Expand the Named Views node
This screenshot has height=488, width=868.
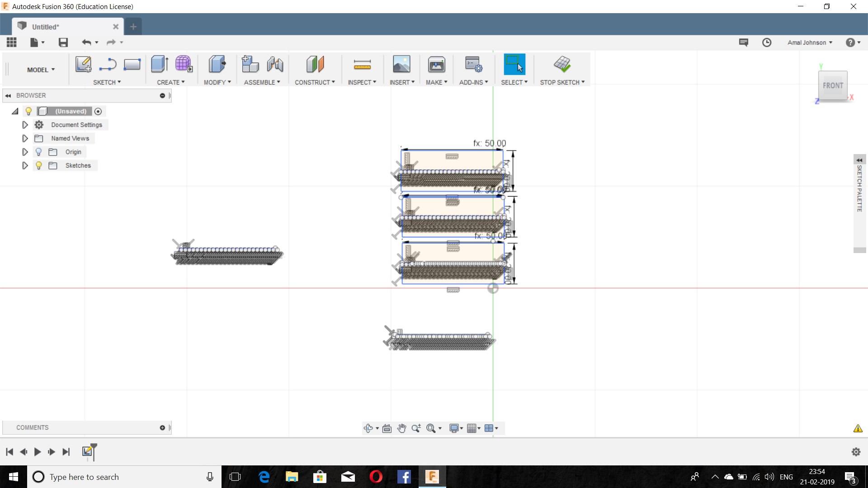pyautogui.click(x=25, y=138)
